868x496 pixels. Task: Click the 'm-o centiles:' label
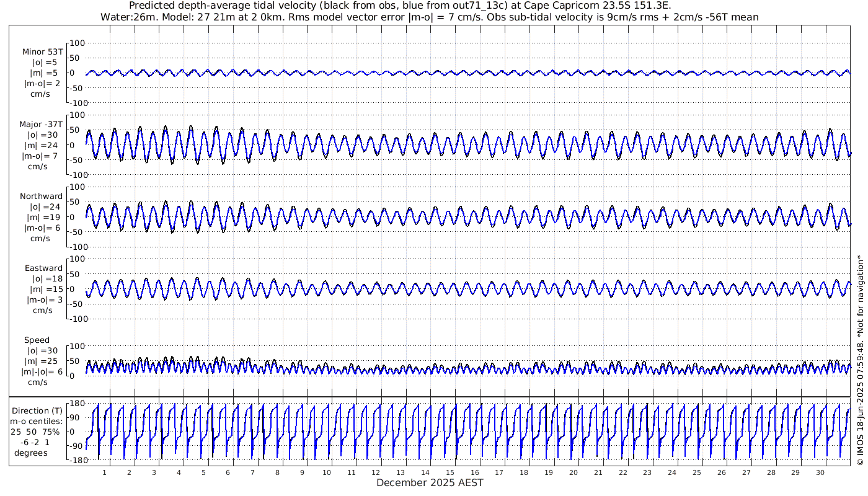36,421
